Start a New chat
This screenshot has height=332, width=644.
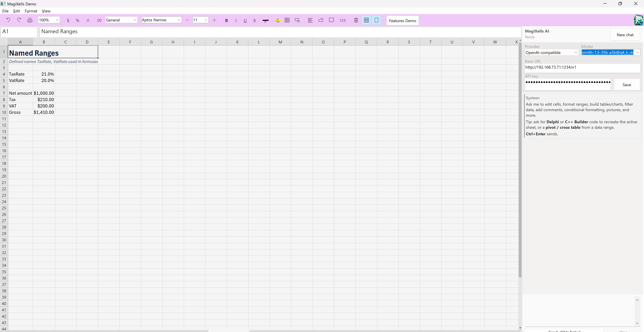pyautogui.click(x=625, y=35)
